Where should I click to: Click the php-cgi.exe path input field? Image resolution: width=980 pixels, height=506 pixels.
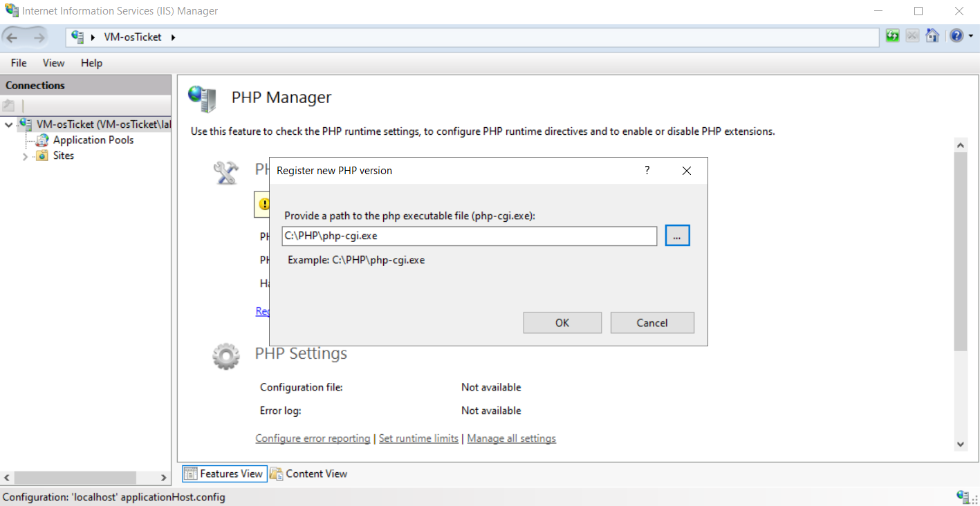tap(469, 236)
